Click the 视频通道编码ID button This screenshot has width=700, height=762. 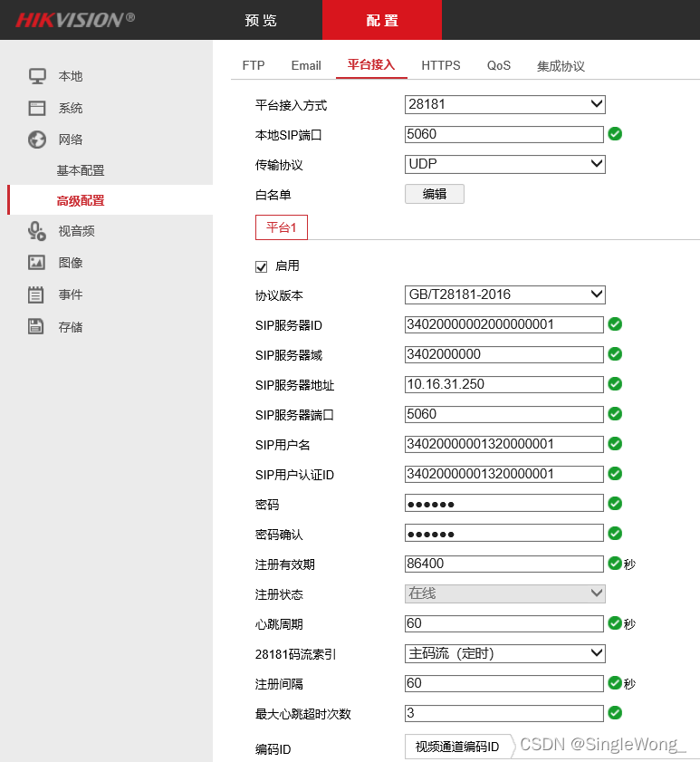[x=457, y=747]
